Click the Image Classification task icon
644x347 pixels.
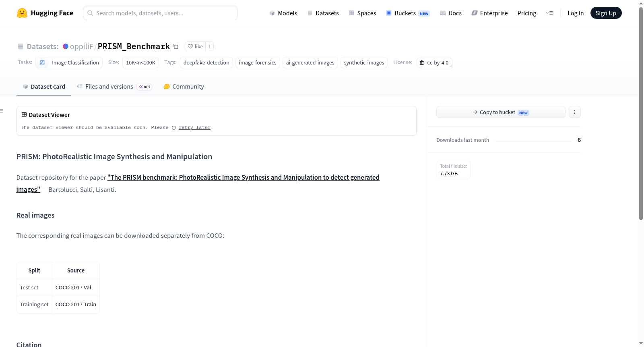pyautogui.click(x=42, y=62)
